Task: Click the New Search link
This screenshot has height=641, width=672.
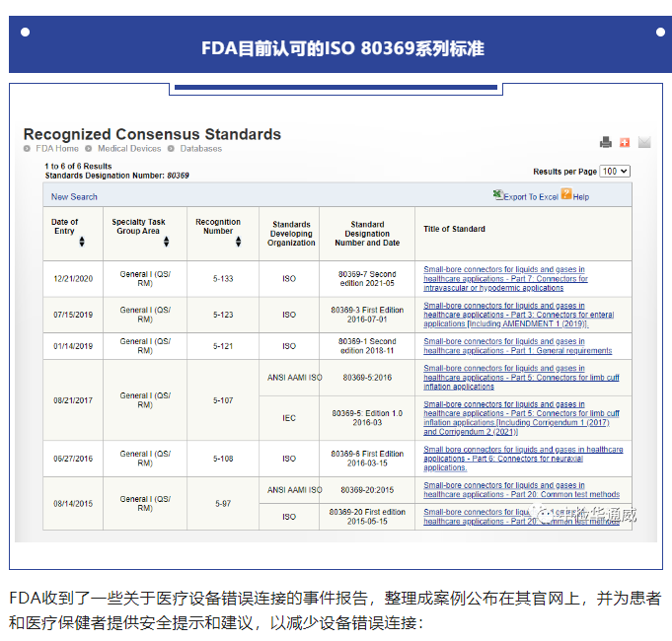Action: point(74,196)
